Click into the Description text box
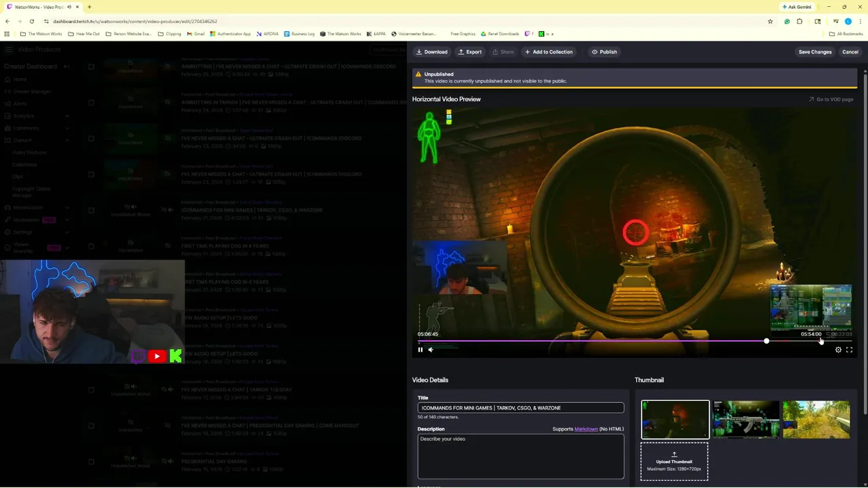868x488 pixels. click(x=521, y=457)
